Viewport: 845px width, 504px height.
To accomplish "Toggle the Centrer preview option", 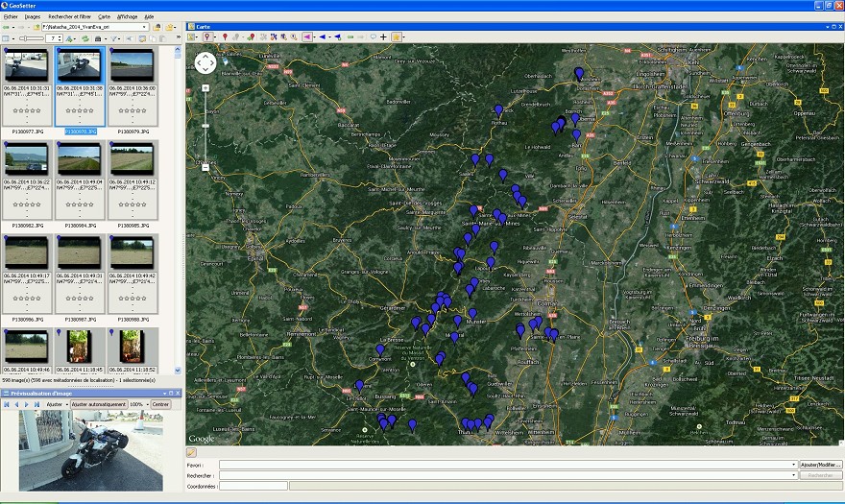I will [x=160, y=404].
